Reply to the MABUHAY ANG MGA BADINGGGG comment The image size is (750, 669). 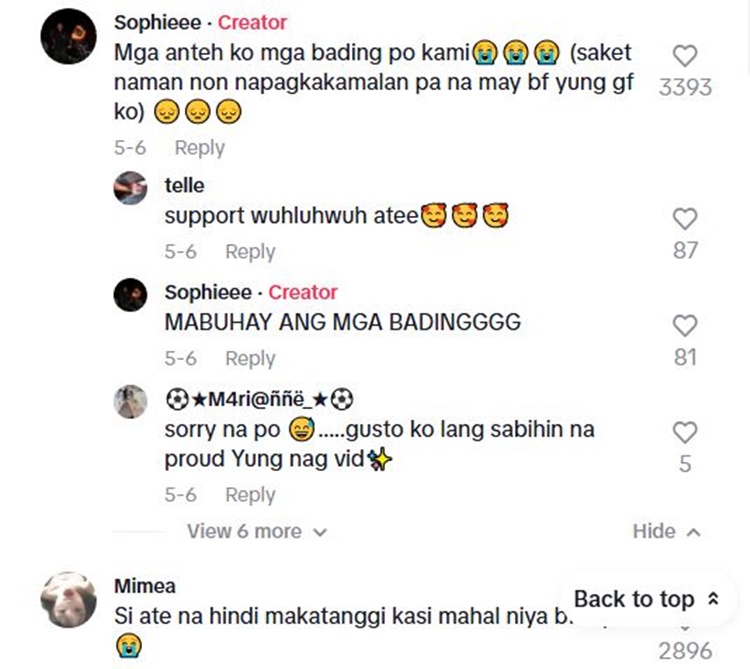click(250, 358)
